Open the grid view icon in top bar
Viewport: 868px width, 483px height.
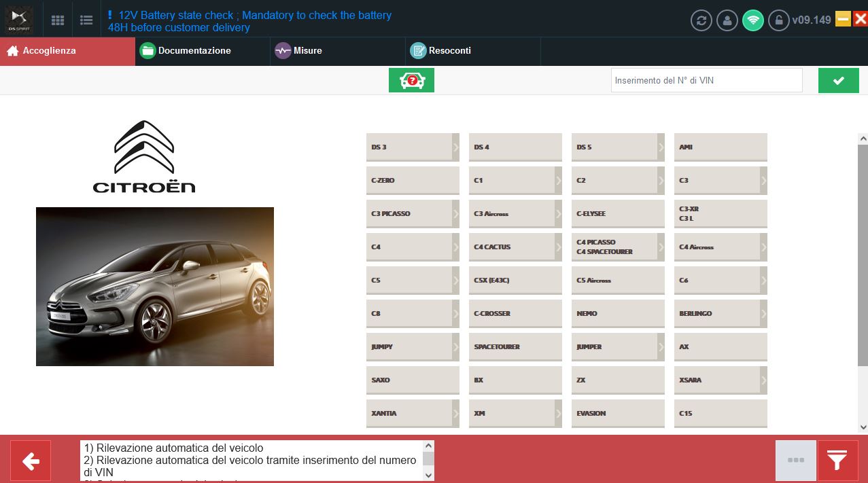(x=58, y=20)
